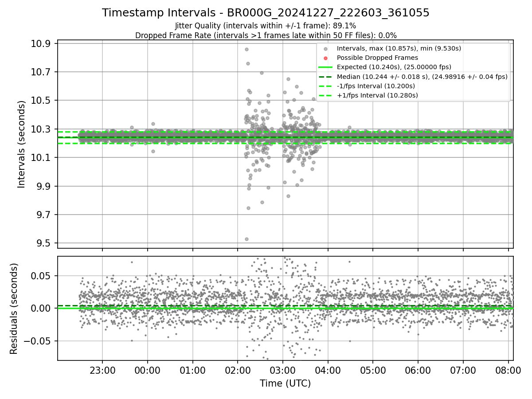532x399 pixels.
Task: Click the 02:00 time tick label
Action: pyautogui.click(x=238, y=370)
